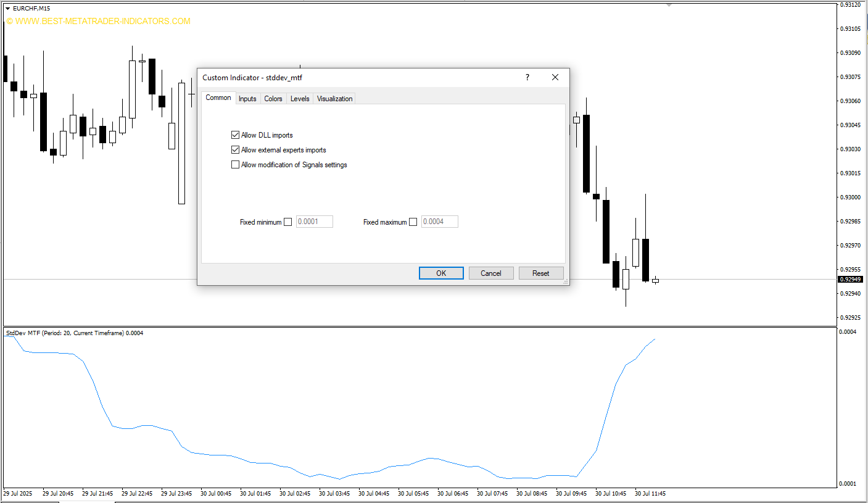Click the Cancel button

[x=491, y=273]
